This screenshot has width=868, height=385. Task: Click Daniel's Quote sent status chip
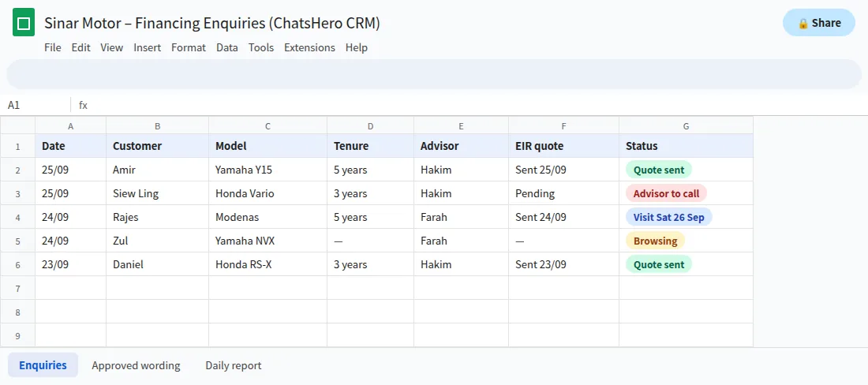click(x=659, y=264)
